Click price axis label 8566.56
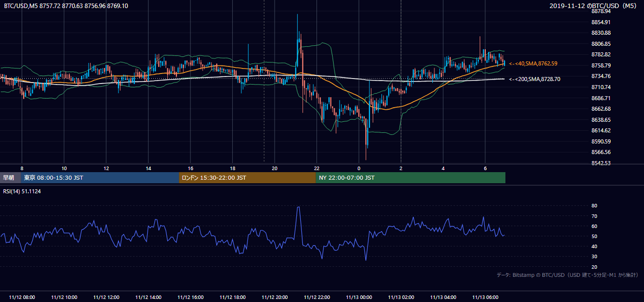Viewport: 644px width, 302px height. (x=601, y=152)
